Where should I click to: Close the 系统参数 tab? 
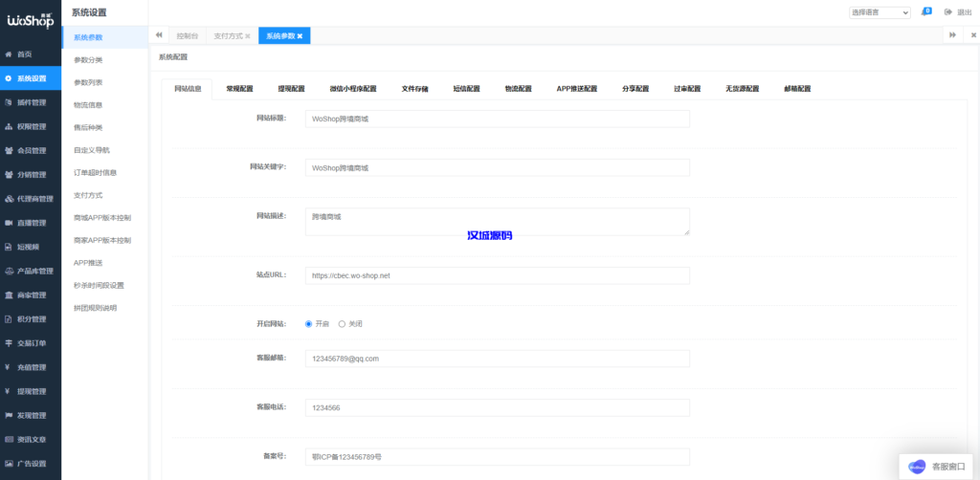(300, 36)
